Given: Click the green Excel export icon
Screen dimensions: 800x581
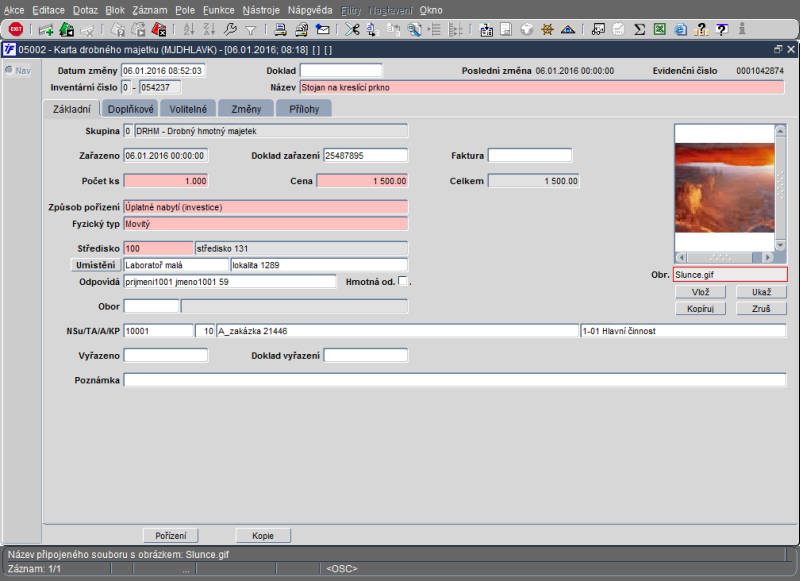Looking at the screenshot, I should [x=660, y=30].
